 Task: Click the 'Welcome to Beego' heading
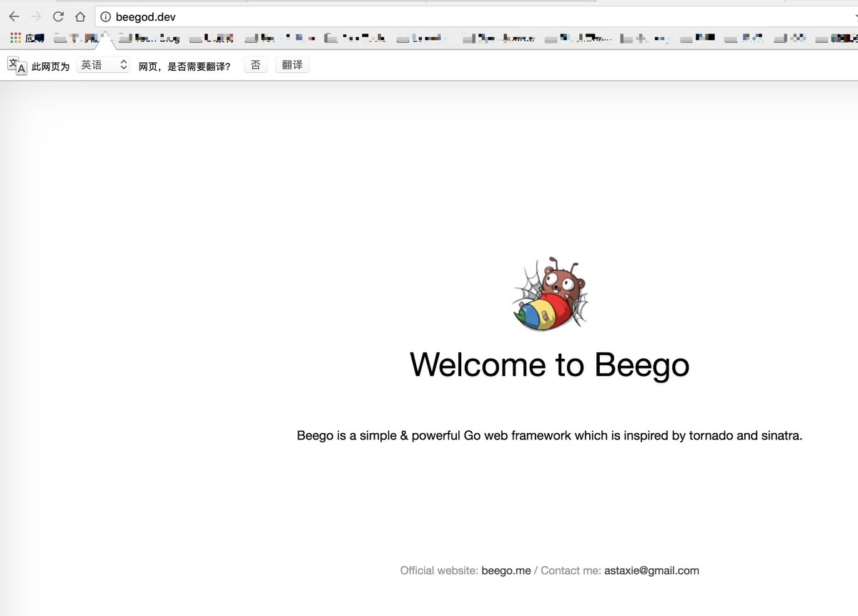click(550, 364)
